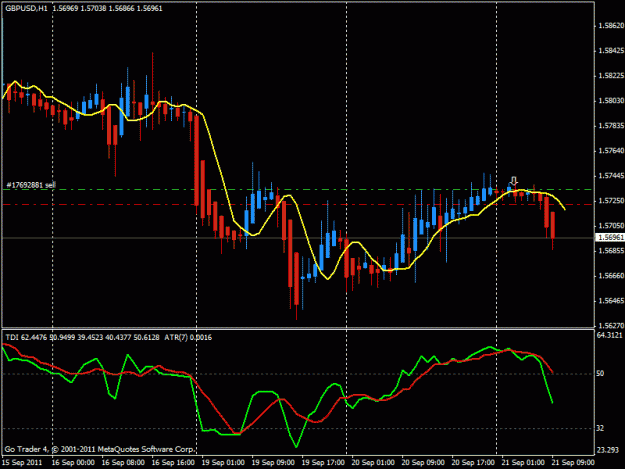The height and width of the screenshot is (469, 625).
Task: Click the 19 Sep 17:00 time label
Action: (323, 463)
